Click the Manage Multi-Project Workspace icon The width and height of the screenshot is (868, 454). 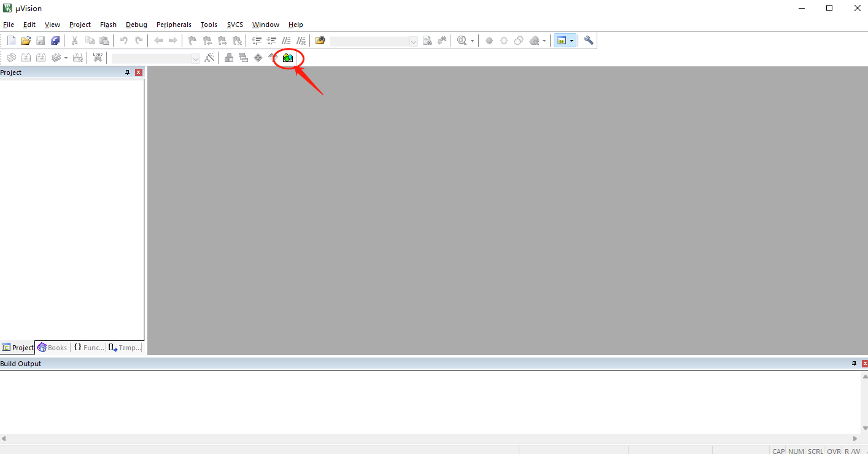[244, 58]
